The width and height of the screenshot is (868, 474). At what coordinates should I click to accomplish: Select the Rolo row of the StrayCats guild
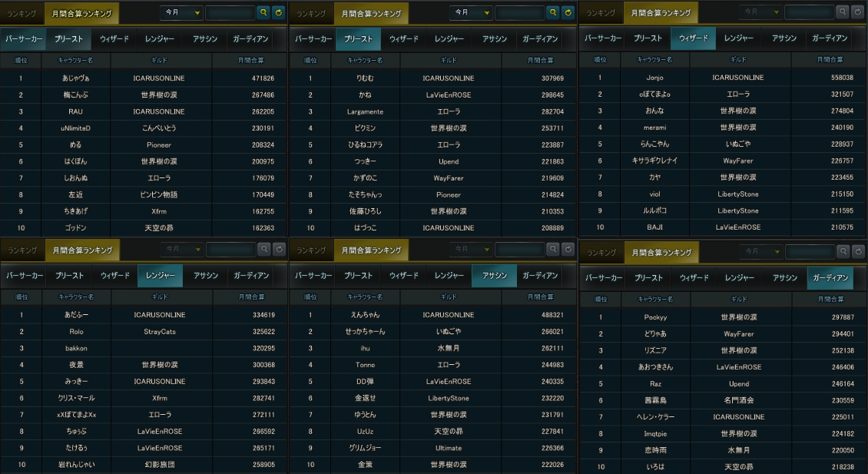tap(144, 332)
